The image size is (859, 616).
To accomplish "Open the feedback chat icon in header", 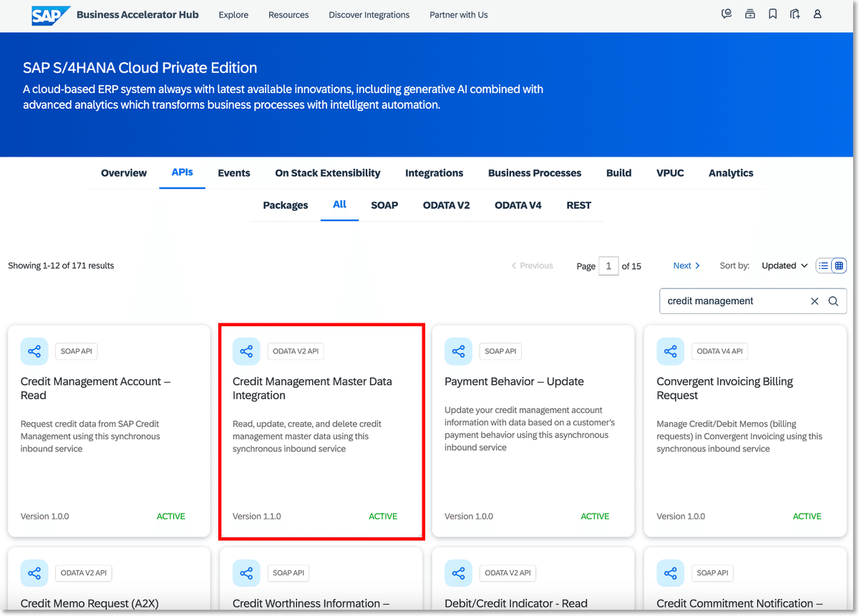I will coord(727,14).
